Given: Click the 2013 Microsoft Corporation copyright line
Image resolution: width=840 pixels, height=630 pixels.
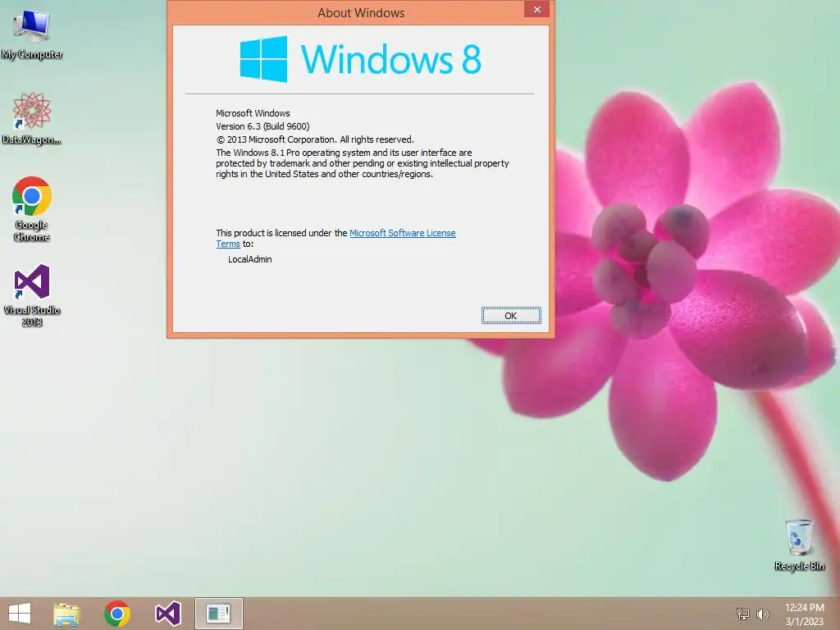Looking at the screenshot, I should (315, 139).
